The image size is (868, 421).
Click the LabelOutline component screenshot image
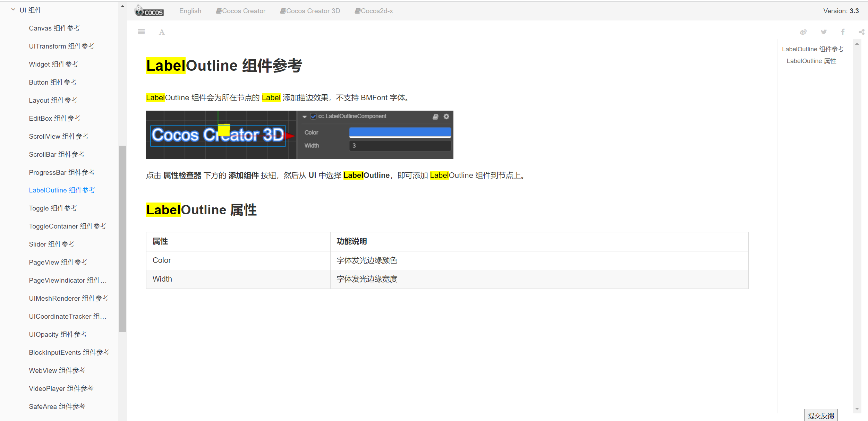[299, 135]
